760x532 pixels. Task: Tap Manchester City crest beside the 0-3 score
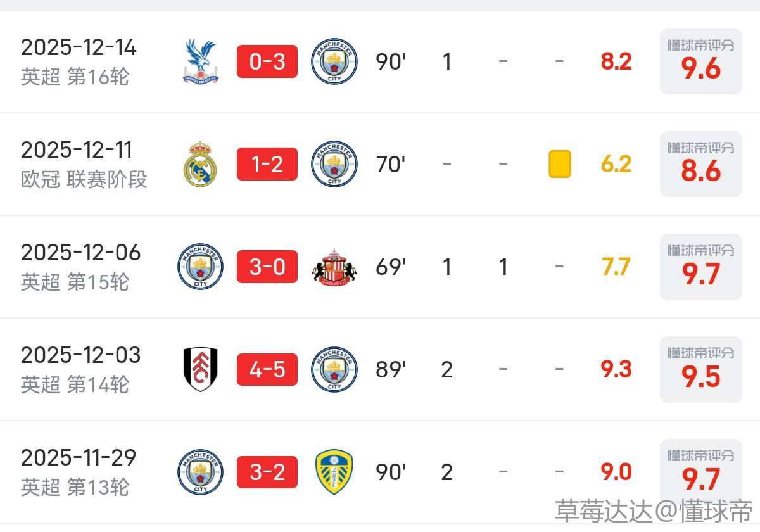point(334,61)
